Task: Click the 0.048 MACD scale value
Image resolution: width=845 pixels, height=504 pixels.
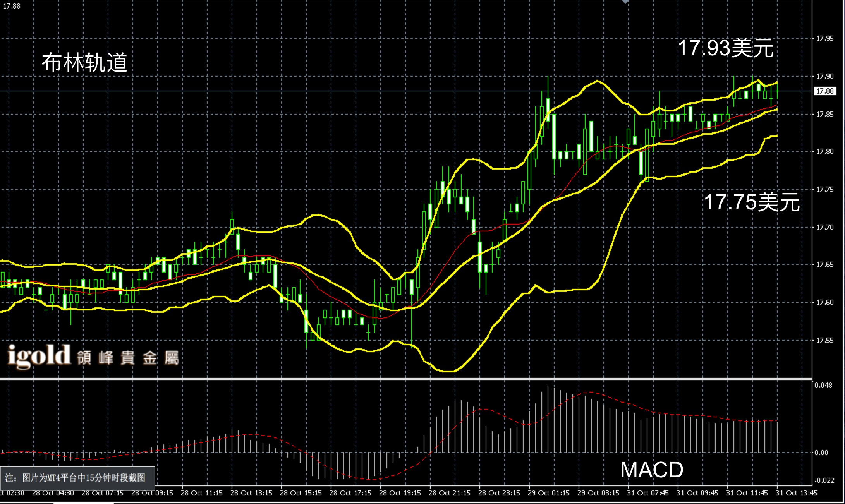Action: click(x=823, y=386)
